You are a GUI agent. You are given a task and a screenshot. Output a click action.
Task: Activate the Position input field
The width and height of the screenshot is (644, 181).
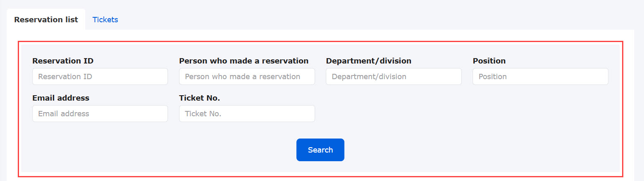click(x=540, y=77)
